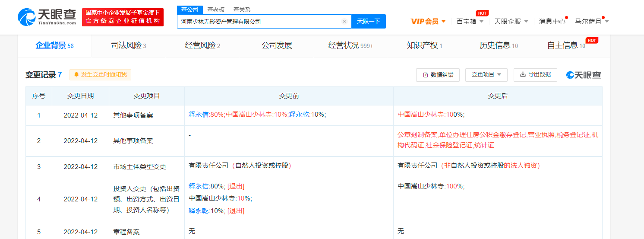Image resolution: width=644 pixels, height=239 pixels.
Task: Click 中国嵩山少林寺:100% in row 1 变更后
Action: pos(431,115)
